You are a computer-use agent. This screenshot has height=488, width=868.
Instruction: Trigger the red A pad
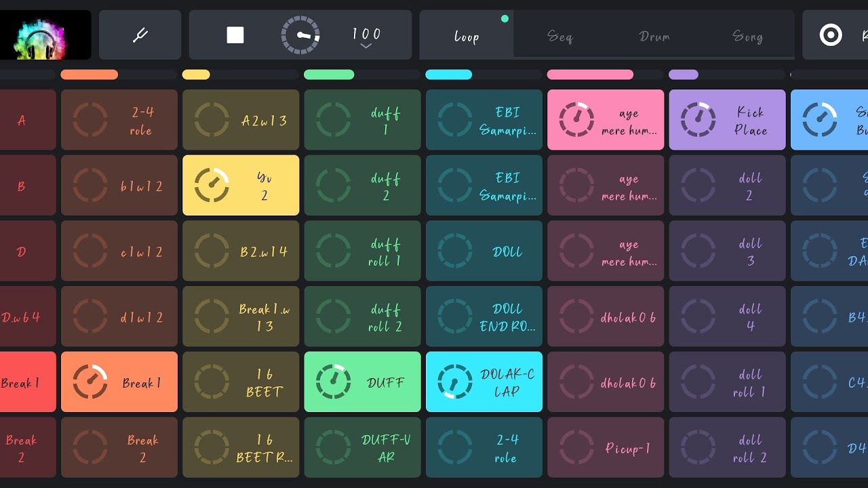(x=28, y=120)
